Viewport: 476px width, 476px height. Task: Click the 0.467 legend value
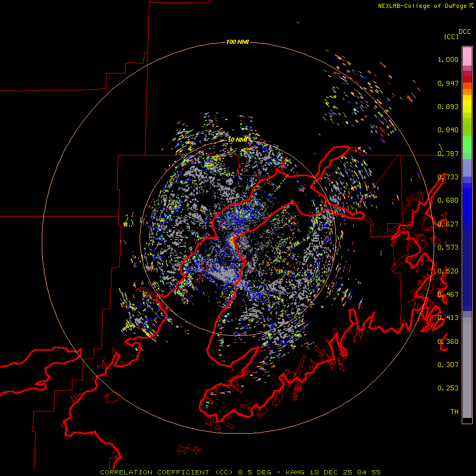[x=448, y=295]
